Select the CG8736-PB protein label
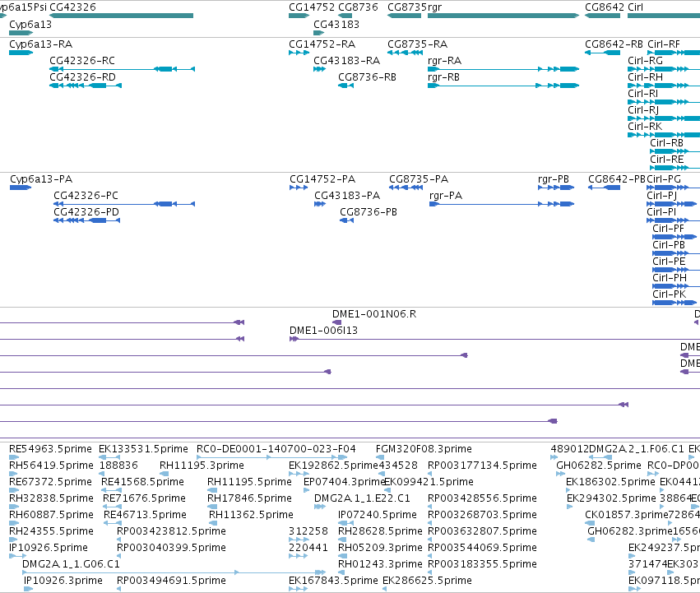 (x=369, y=212)
